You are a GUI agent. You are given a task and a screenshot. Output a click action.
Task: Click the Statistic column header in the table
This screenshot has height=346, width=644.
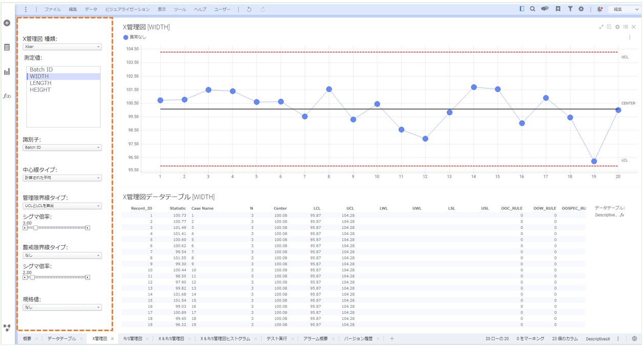click(x=178, y=208)
